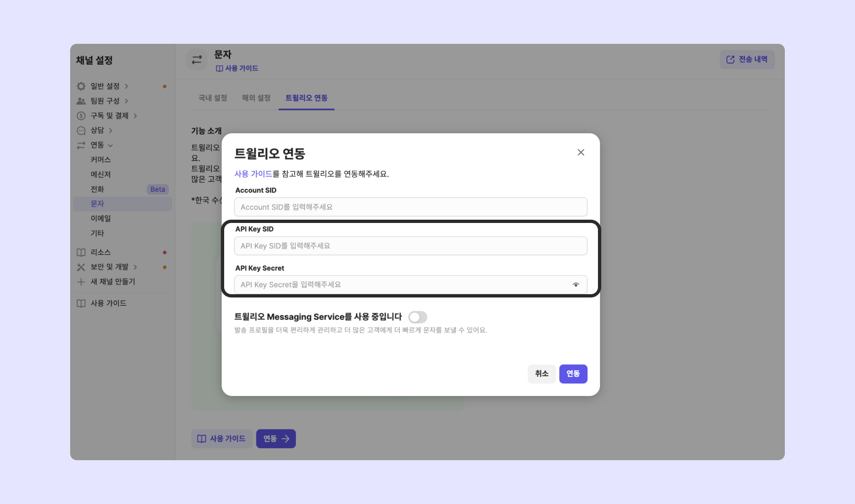Click the 발송 프로필을 더욱 편리하게 description

click(x=361, y=330)
